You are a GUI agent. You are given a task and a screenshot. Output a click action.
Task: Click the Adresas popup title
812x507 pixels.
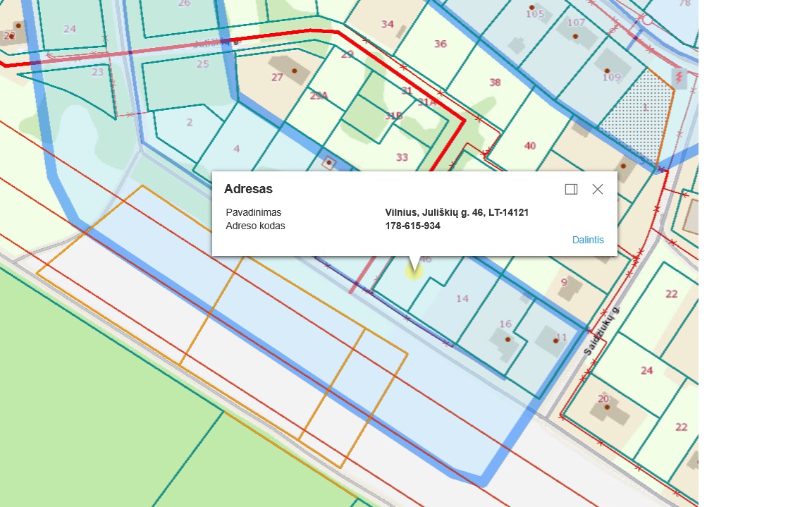coord(248,189)
